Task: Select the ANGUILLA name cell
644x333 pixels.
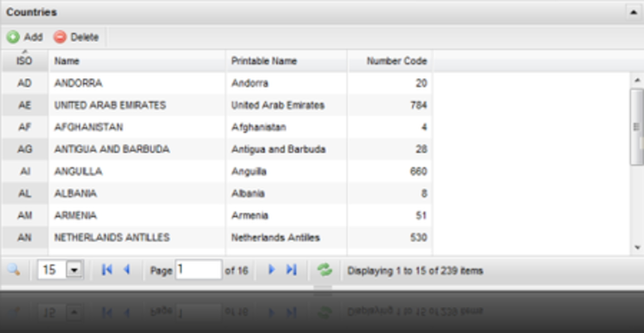Action: pos(137,172)
